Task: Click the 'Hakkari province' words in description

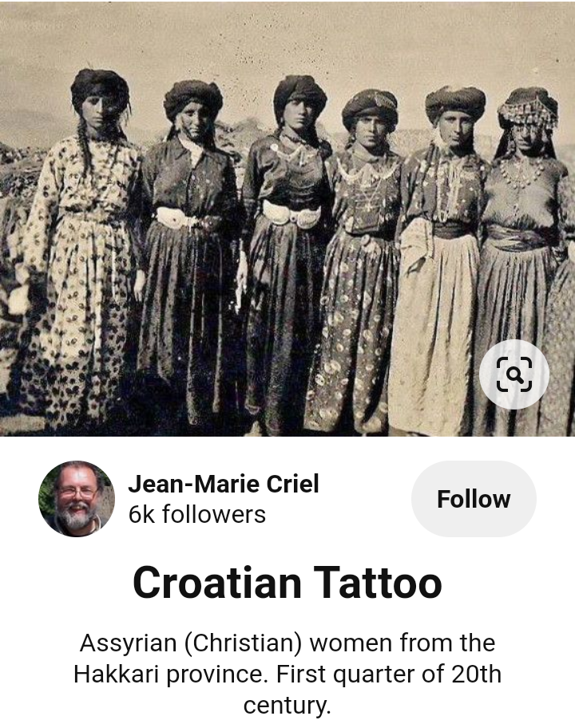Action: click(170, 675)
